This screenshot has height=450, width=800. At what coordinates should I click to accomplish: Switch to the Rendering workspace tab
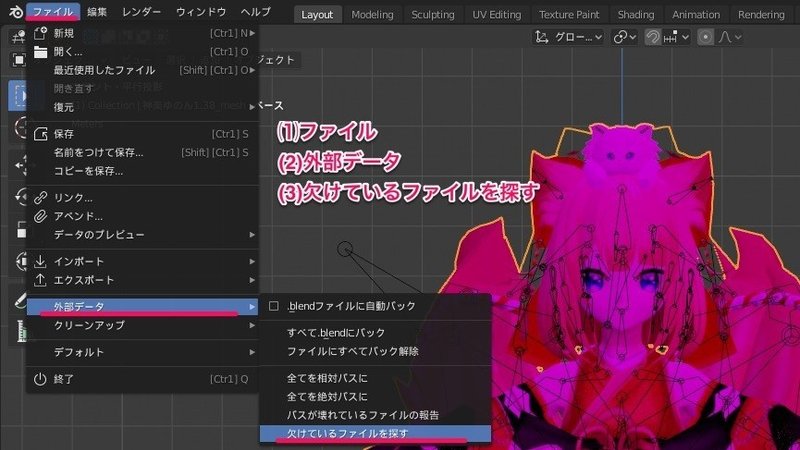761,15
